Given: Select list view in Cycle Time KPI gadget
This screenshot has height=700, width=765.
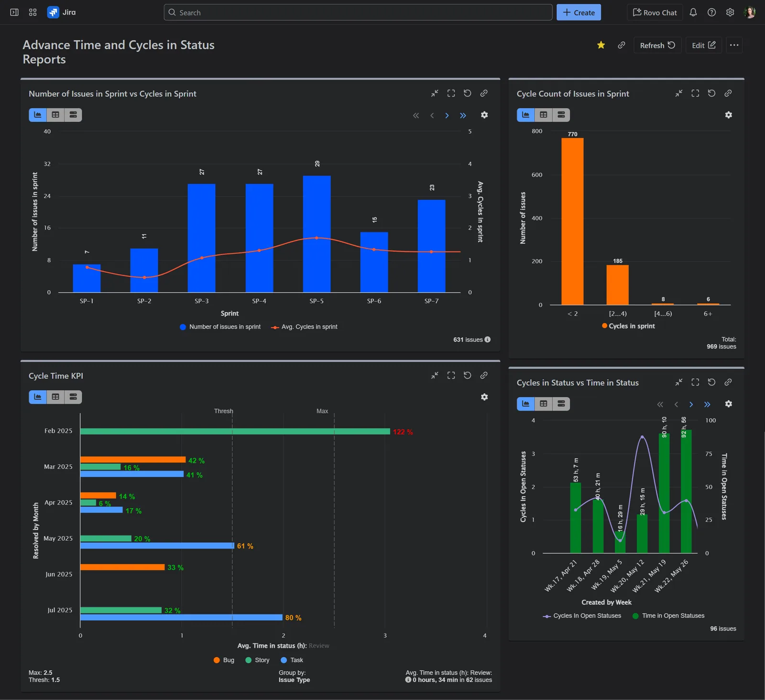Looking at the screenshot, I should [73, 397].
